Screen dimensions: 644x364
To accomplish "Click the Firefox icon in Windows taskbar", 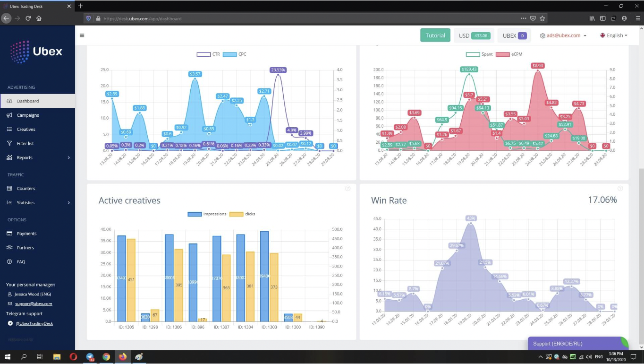I will (x=123, y=357).
